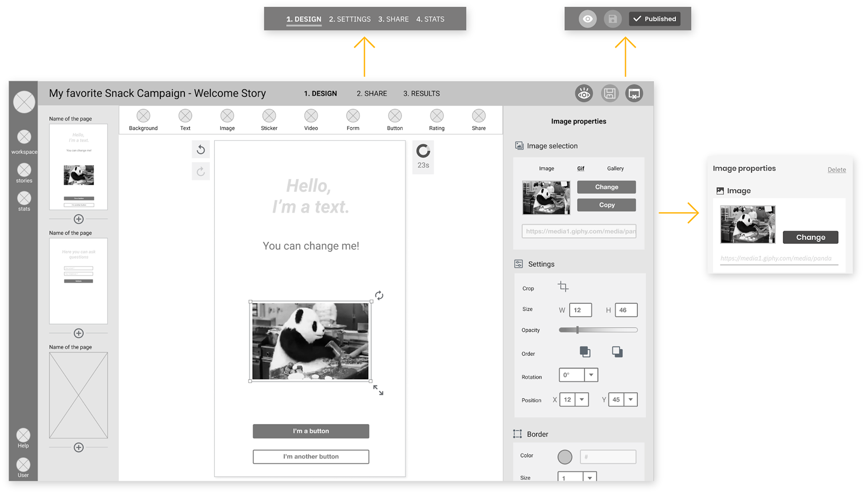Select 3. SHARE in the gray mockup bar
Screen dimensions: 868x492
pyautogui.click(x=393, y=19)
